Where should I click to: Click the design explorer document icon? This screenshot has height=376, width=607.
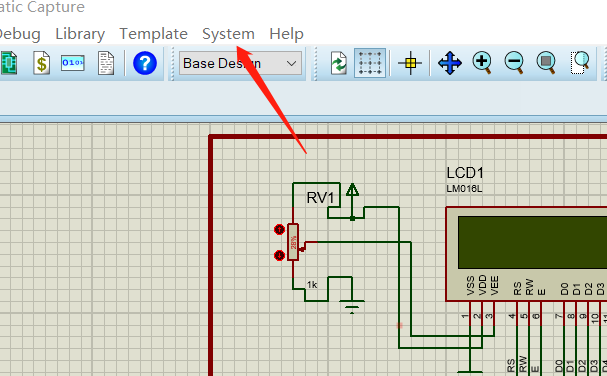(106, 63)
